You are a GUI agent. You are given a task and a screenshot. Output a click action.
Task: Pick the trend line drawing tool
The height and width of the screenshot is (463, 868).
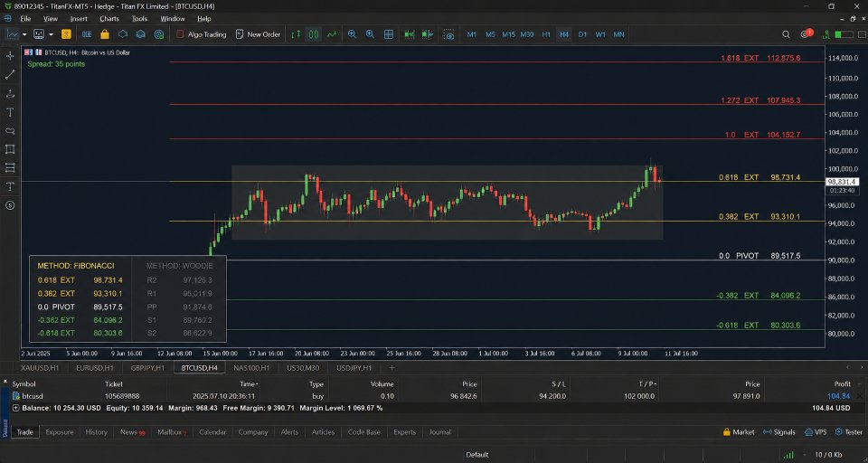tap(10, 75)
